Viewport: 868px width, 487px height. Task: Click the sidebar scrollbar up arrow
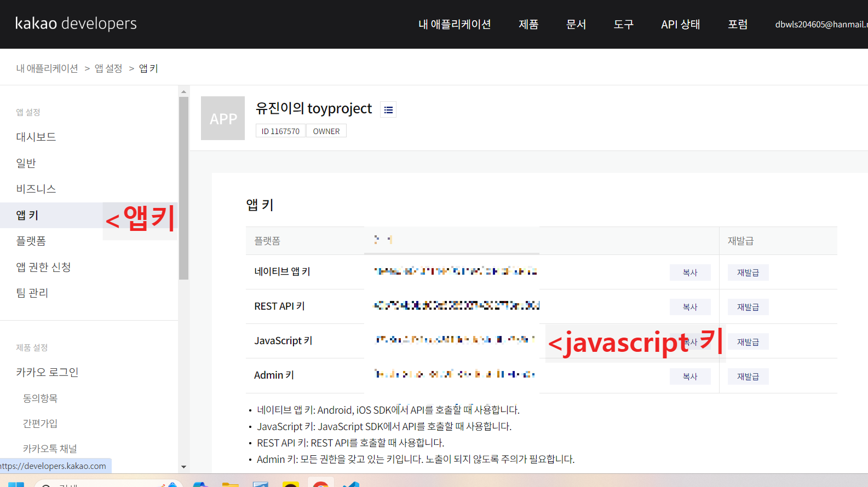pos(183,91)
